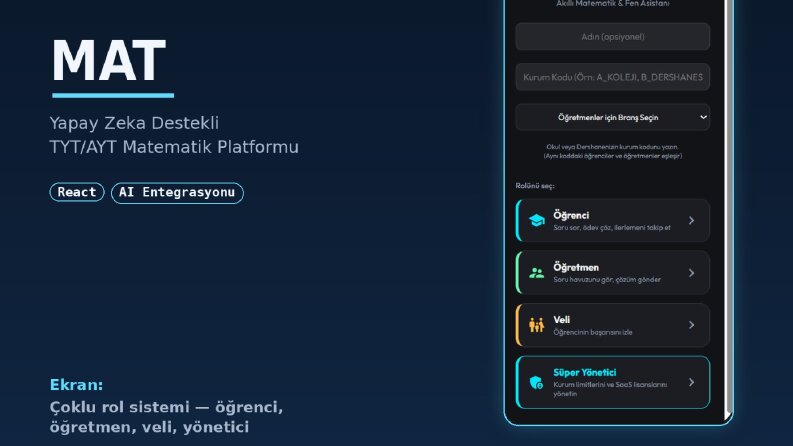
Task: Click the React tag badge
Action: 77,192
